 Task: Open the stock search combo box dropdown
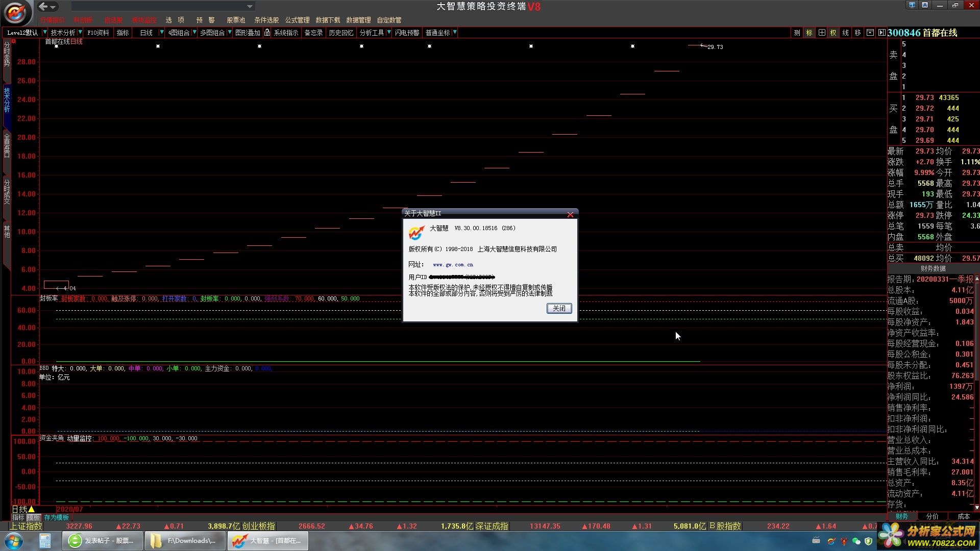250,7
